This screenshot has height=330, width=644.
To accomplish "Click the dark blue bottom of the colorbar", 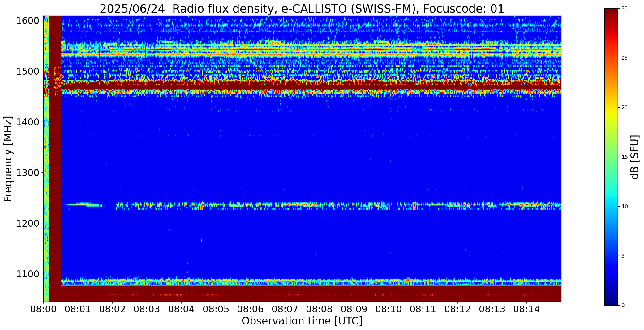I will click(x=612, y=300).
